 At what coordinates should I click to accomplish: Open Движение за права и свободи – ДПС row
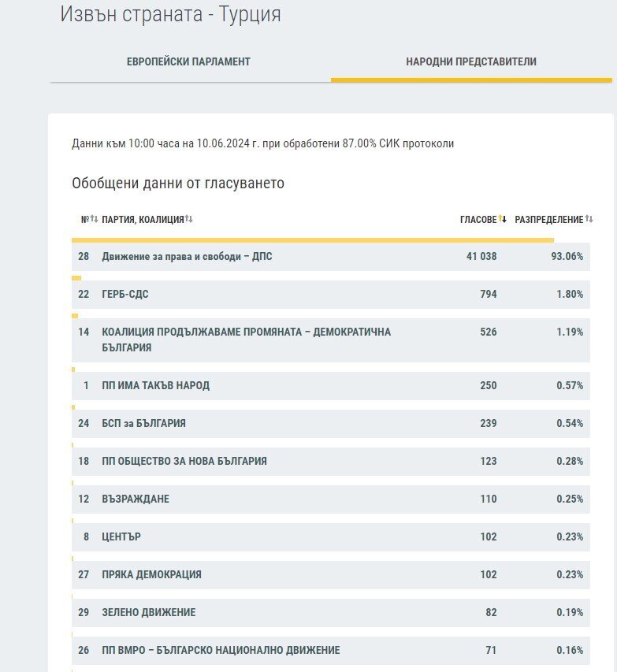(331, 257)
